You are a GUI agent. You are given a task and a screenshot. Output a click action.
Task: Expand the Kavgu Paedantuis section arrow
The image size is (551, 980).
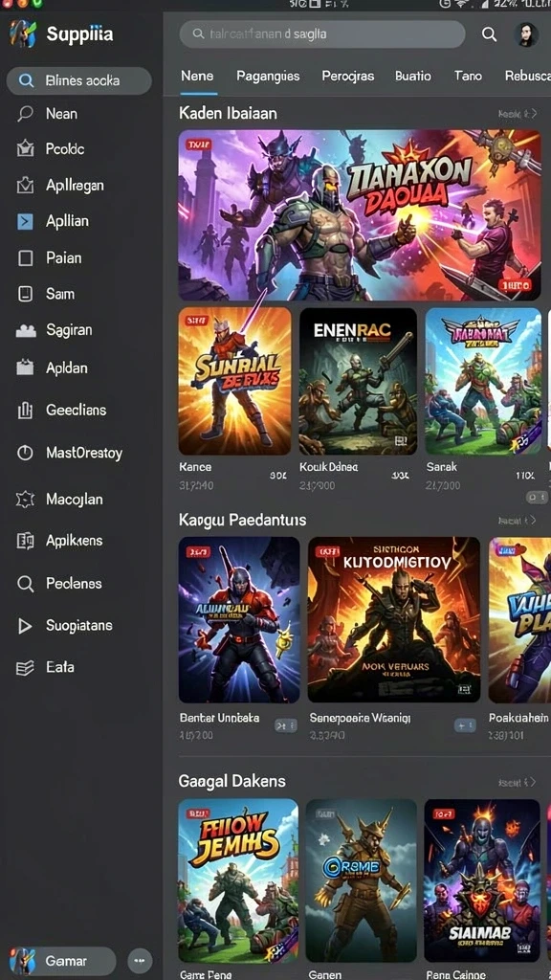click(533, 520)
